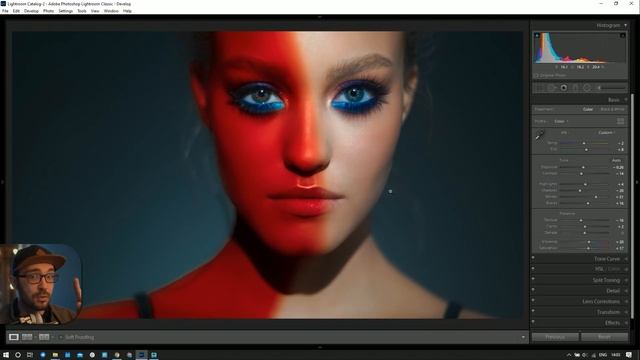Toggle shadow clipping indicator in histogram
The height and width of the screenshot is (360, 640).
pyautogui.click(x=537, y=36)
